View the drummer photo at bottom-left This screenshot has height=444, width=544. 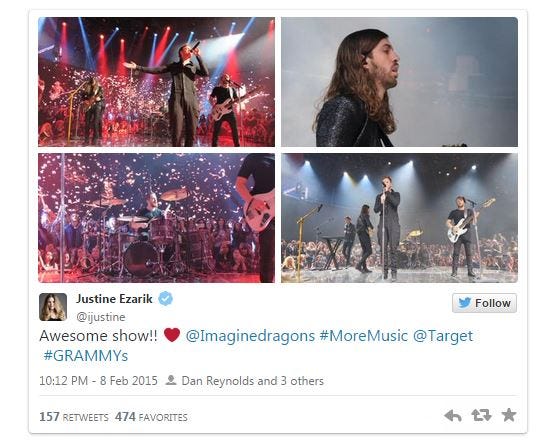tap(156, 218)
